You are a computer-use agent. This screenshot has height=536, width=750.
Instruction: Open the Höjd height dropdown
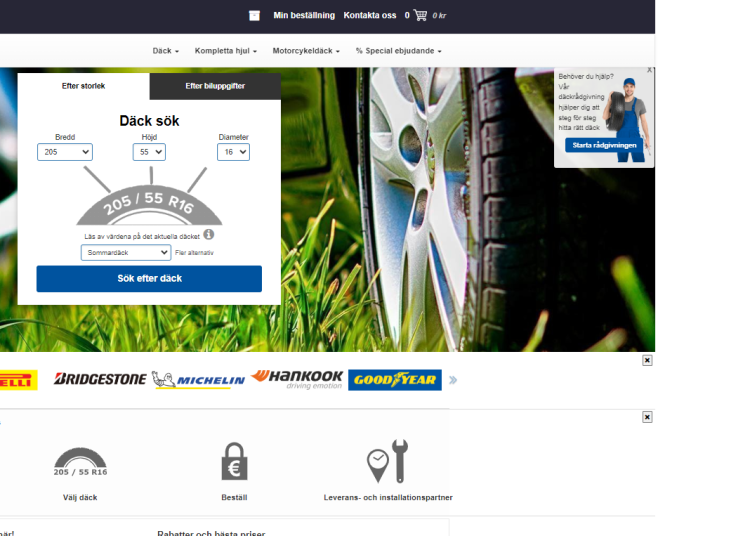[x=149, y=152]
